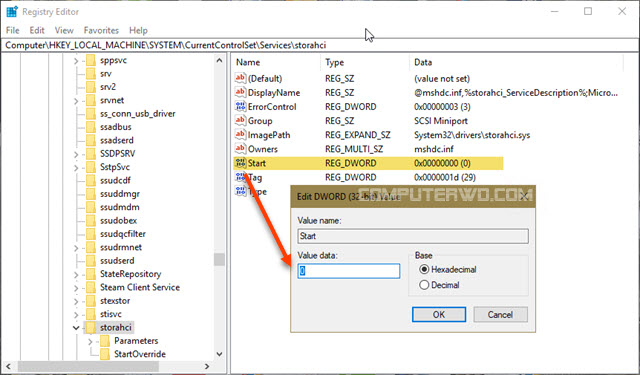Expand the srvnet tree node

pos(76,101)
